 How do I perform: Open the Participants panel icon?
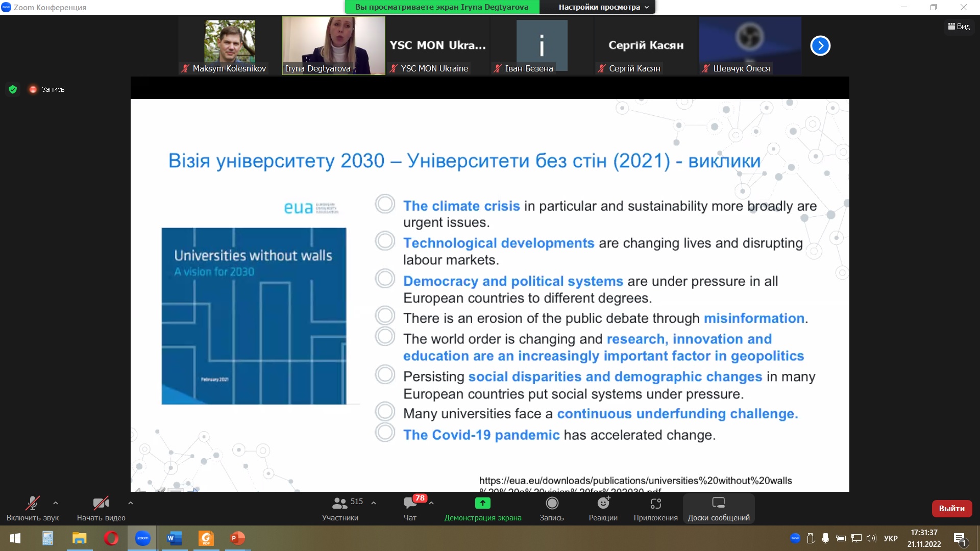coord(339,504)
